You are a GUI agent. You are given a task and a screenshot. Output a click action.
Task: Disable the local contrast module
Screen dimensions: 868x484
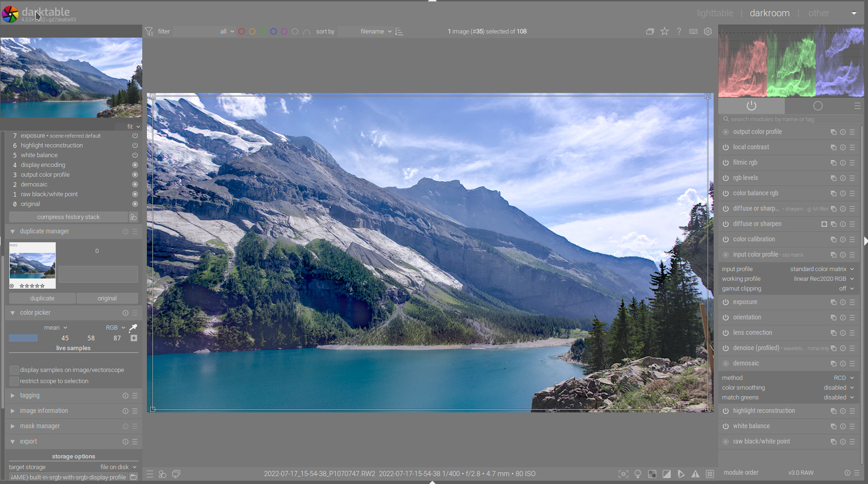[x=725, y=147]
